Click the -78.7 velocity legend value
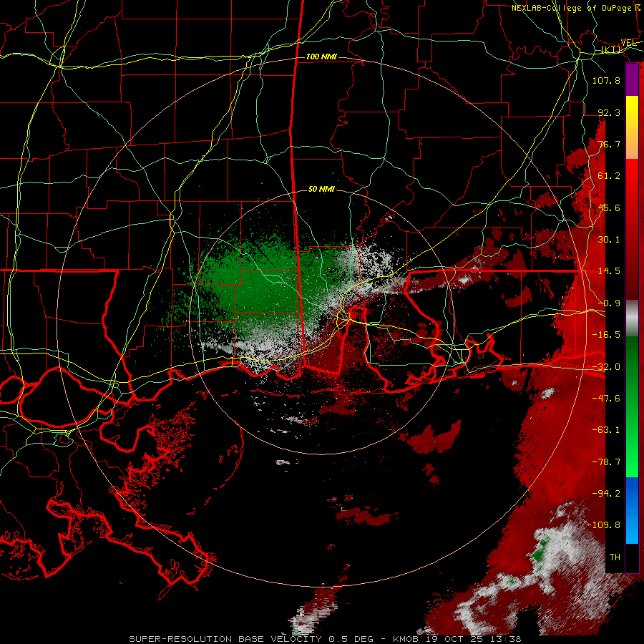 point(606,462)
